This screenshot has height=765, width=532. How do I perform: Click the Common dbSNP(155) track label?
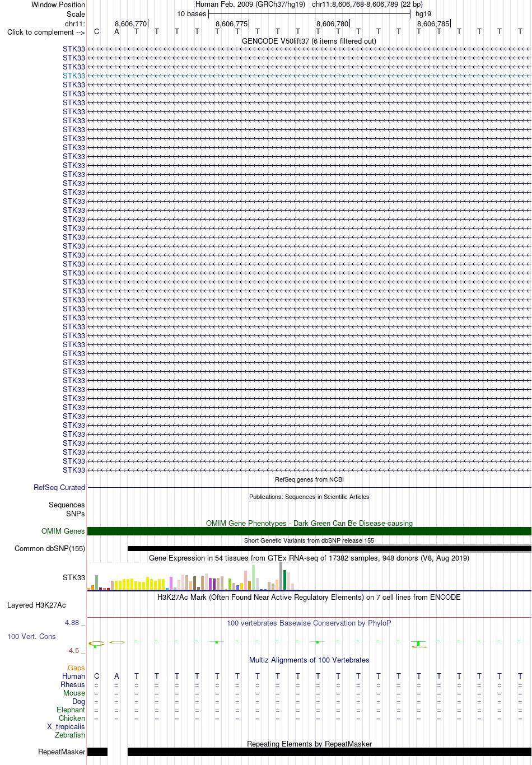pyautogui.click(x=50, y=548)
